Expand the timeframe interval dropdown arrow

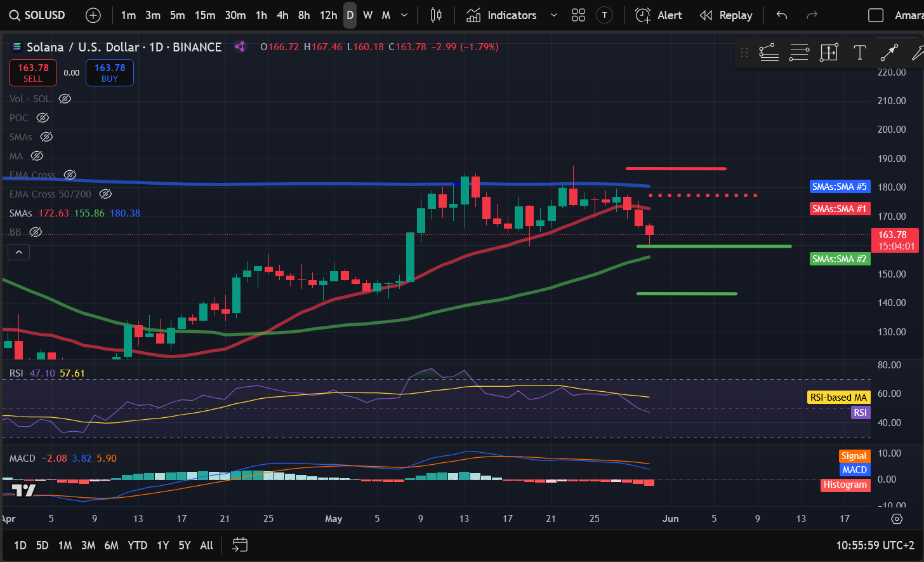pos(404,15)
